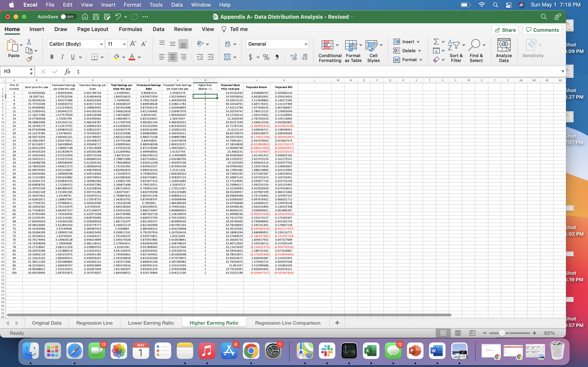Screen dimensions: 588x367
Task: Apply italic formatting
Action: [x=62, y=57]
